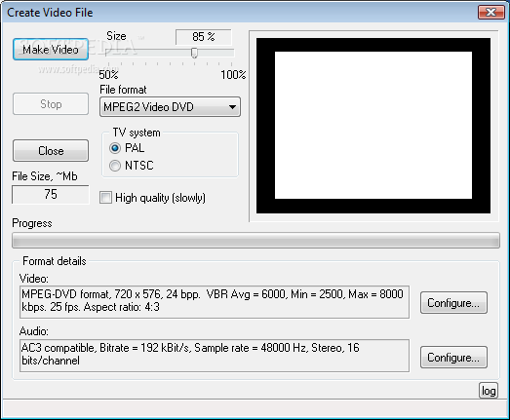Click the Video format details text box
Screen dimensions: 510x420
point(215,302)
